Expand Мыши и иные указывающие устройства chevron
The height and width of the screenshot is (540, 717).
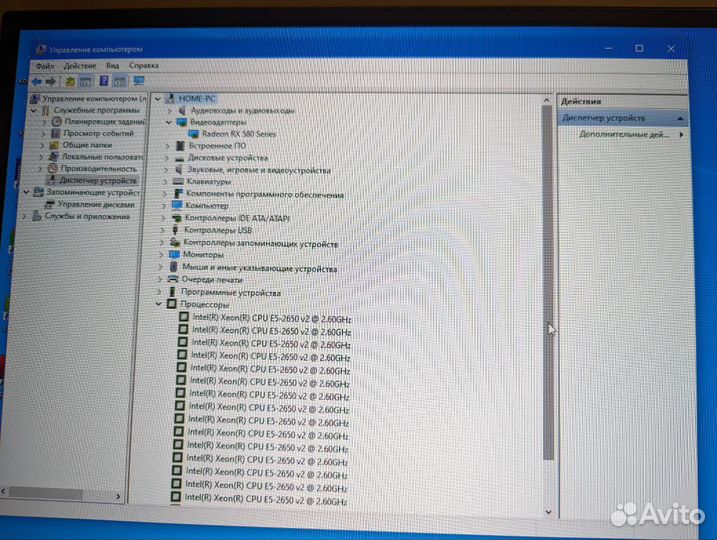161,267
